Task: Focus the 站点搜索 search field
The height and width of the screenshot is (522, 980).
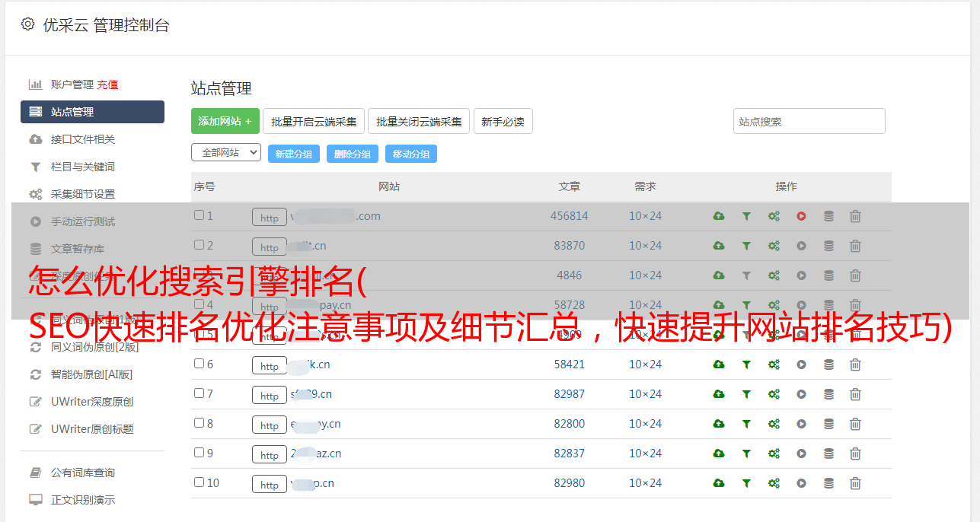Action: 809,121
